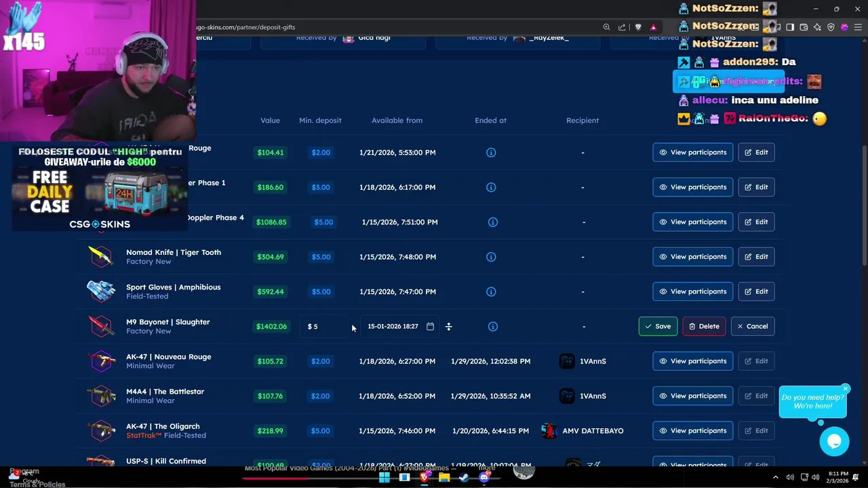Viewport: 868px width, 488px height.
Task: Click the up-down arrows beside the date field
Action: coord(448,327)
